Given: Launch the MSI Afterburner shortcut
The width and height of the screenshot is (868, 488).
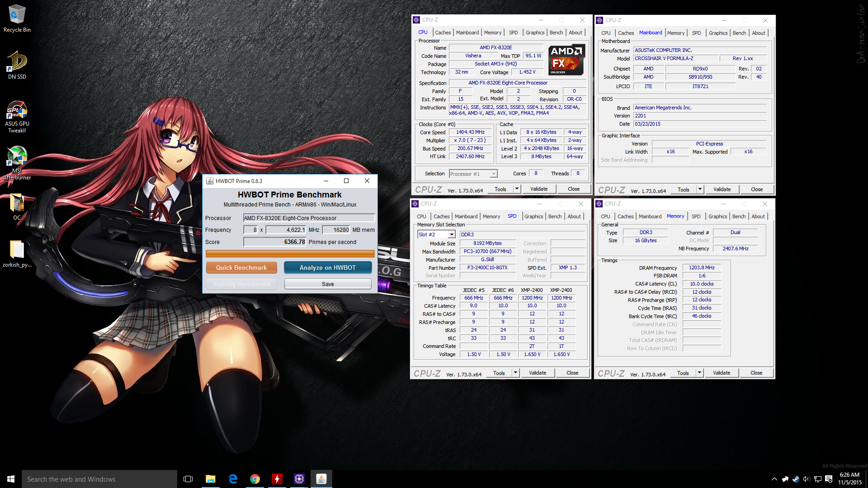Looking at the screenshot, I should click(17, 163).
